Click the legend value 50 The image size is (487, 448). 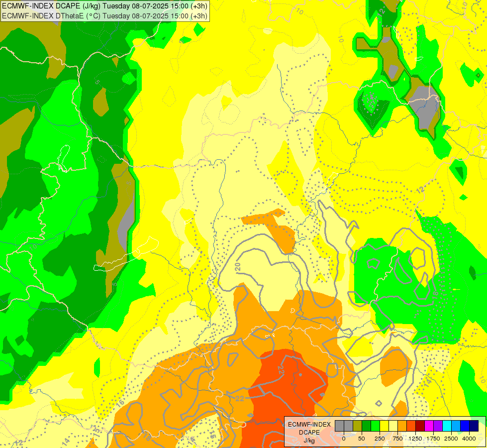click(x=362, y=439)
